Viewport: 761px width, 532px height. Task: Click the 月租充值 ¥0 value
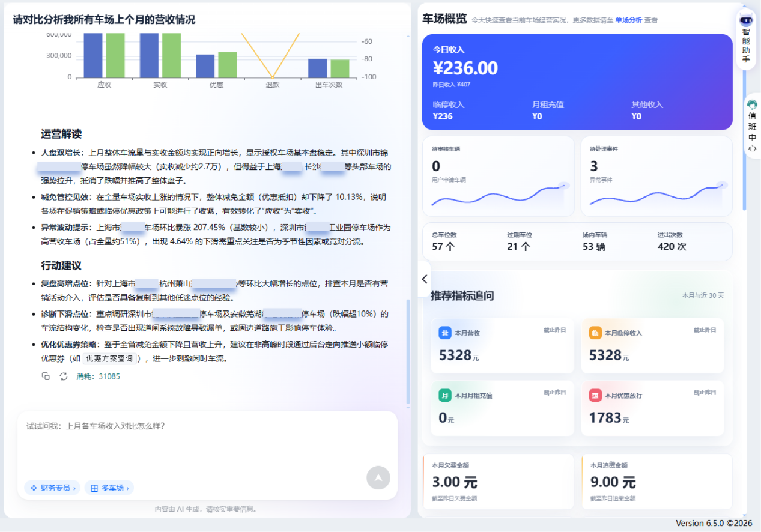point(537,116)
